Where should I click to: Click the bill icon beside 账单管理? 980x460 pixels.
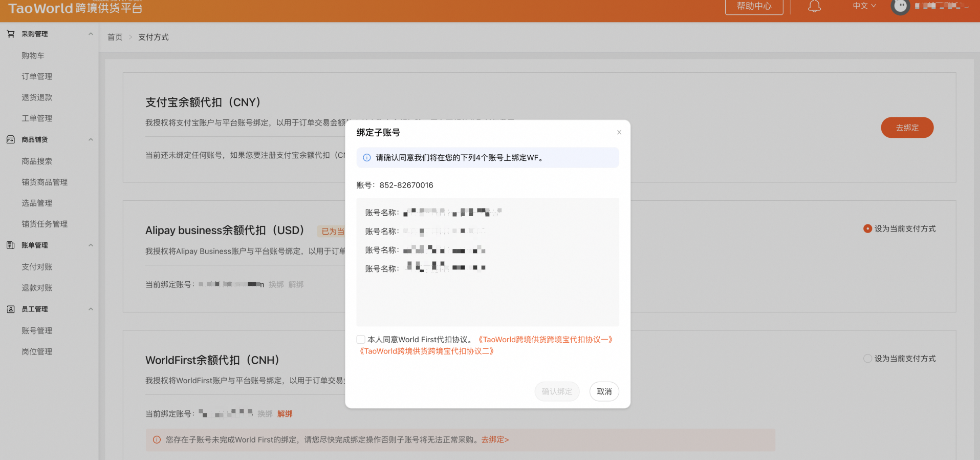click(11, 245)
